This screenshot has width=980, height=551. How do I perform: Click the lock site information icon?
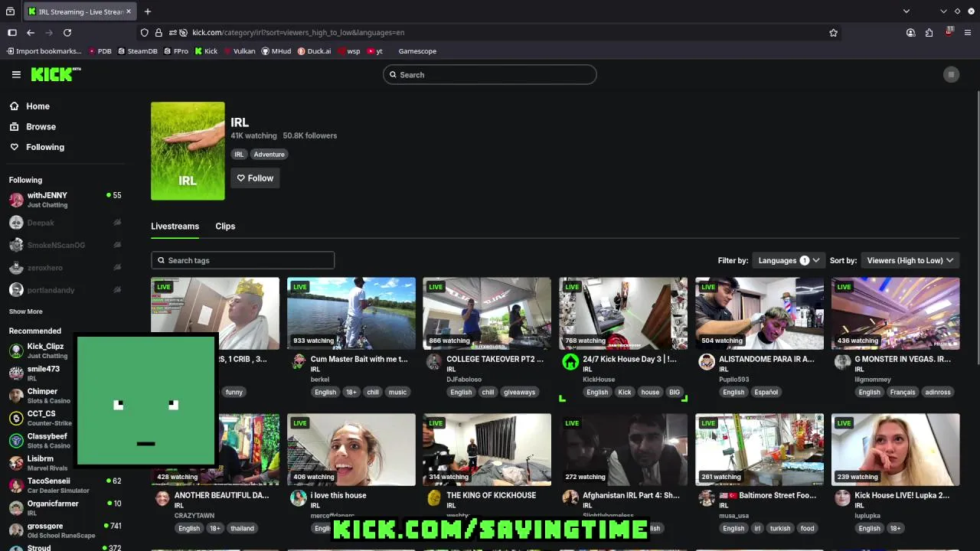(158, 33)
